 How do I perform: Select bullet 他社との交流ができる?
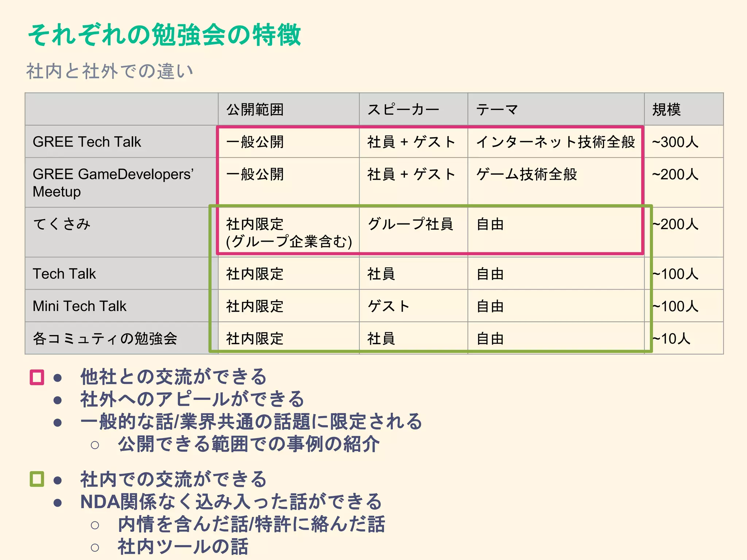174,377
